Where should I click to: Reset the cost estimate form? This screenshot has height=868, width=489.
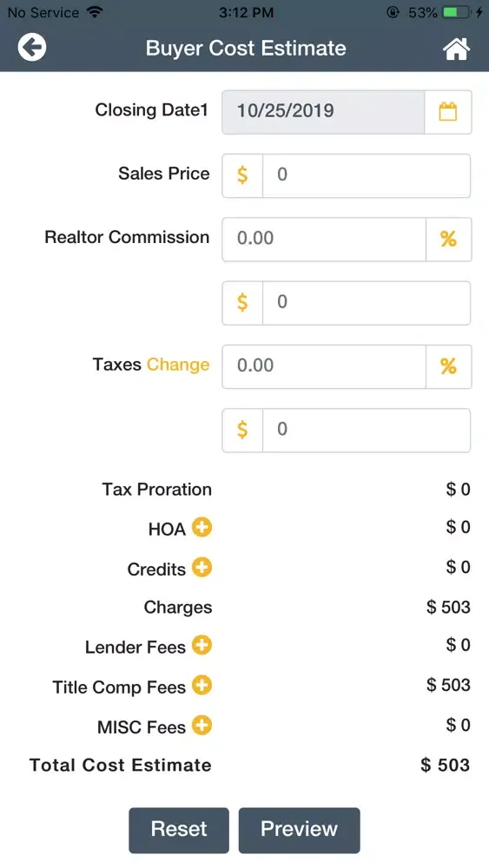click(x=179, y=830)
